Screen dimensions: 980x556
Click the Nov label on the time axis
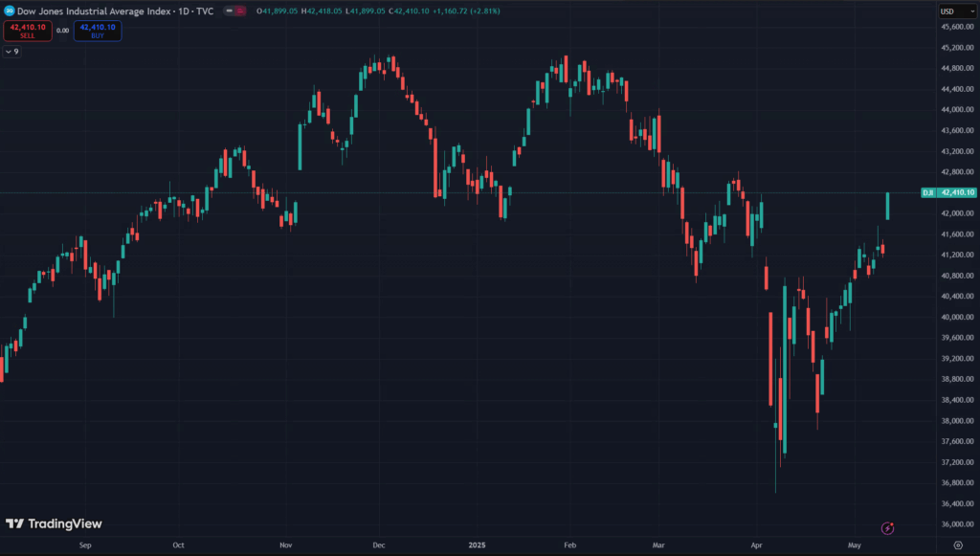pos(285,545)
